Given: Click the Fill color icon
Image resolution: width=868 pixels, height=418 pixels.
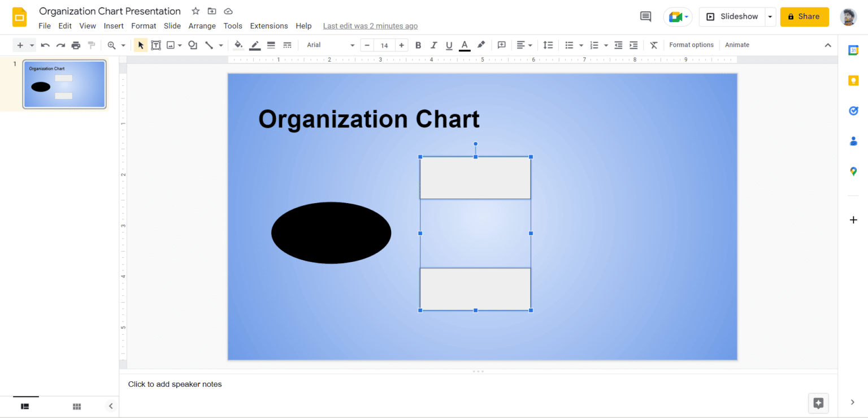Looking at the screenshot, I should (238, 45).
